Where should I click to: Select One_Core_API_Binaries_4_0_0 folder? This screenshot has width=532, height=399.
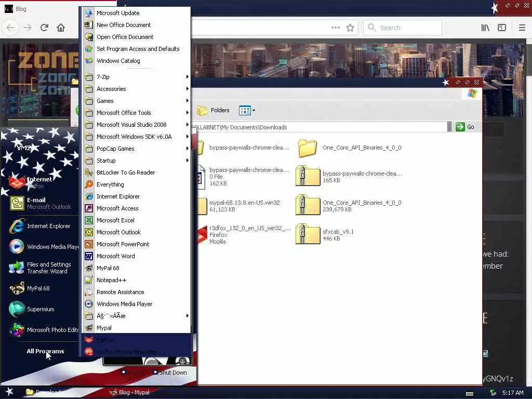tap(350, 148)
